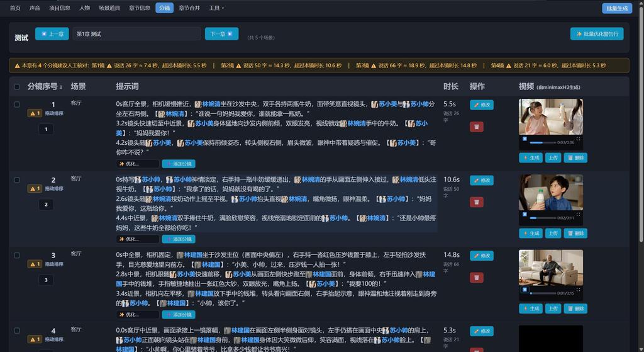Open the 优化... dropdown under storyboard 1
The height and width of the screenshot is (352, 644).
coord(138,164)
